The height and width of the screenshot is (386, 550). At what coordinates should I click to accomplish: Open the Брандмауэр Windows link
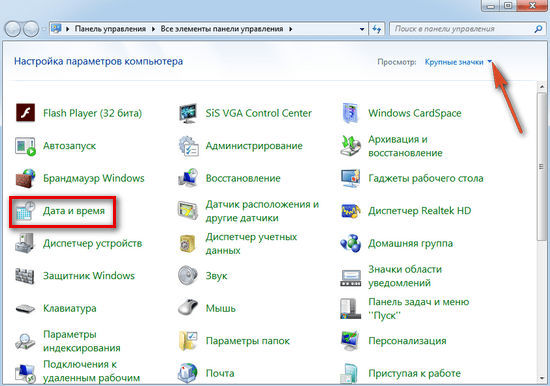coord(94,178)
